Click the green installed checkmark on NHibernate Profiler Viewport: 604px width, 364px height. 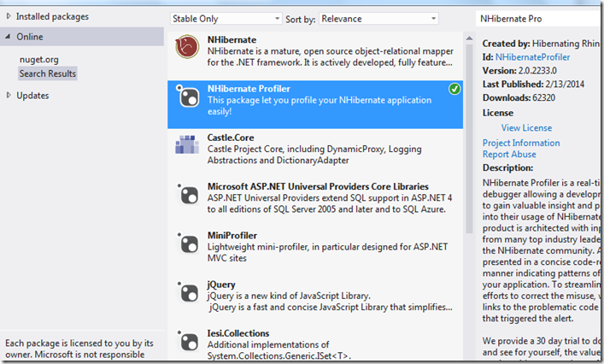pos(454,89)
